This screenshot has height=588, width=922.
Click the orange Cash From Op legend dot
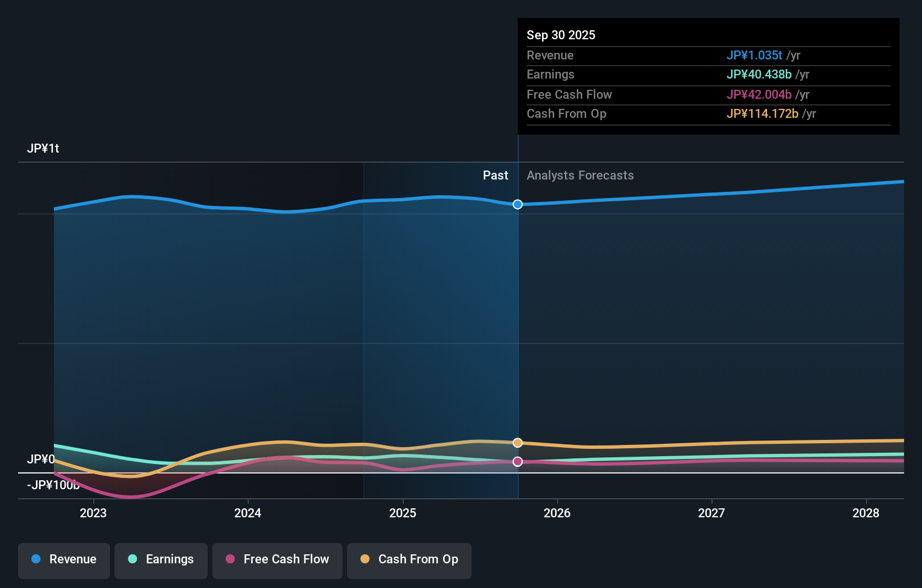(366, 559)
